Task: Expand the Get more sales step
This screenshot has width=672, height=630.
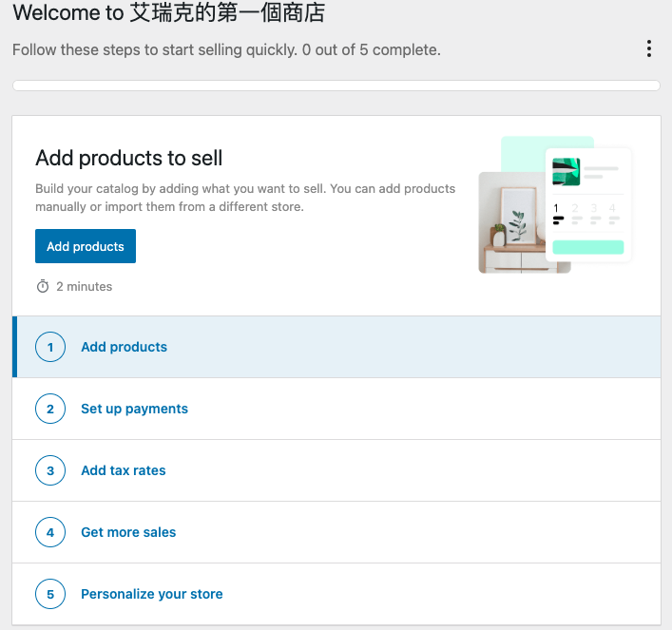Action: tap(336, 532)
